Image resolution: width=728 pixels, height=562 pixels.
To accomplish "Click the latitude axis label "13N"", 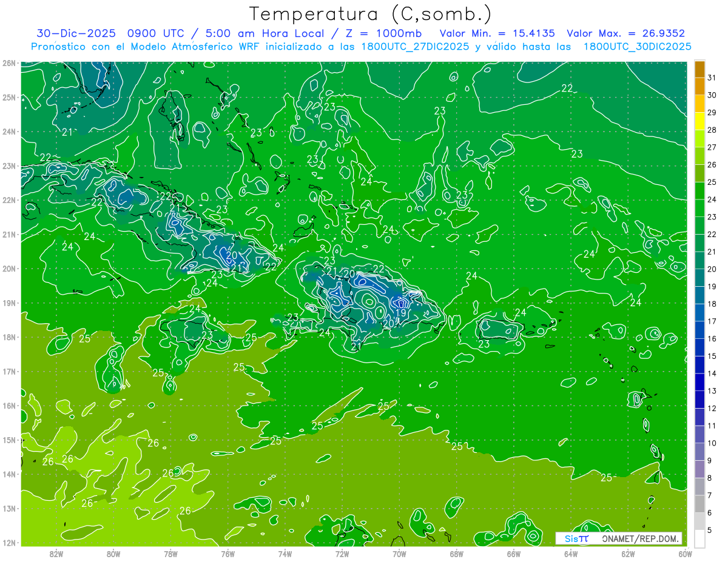I will point(9,508).
